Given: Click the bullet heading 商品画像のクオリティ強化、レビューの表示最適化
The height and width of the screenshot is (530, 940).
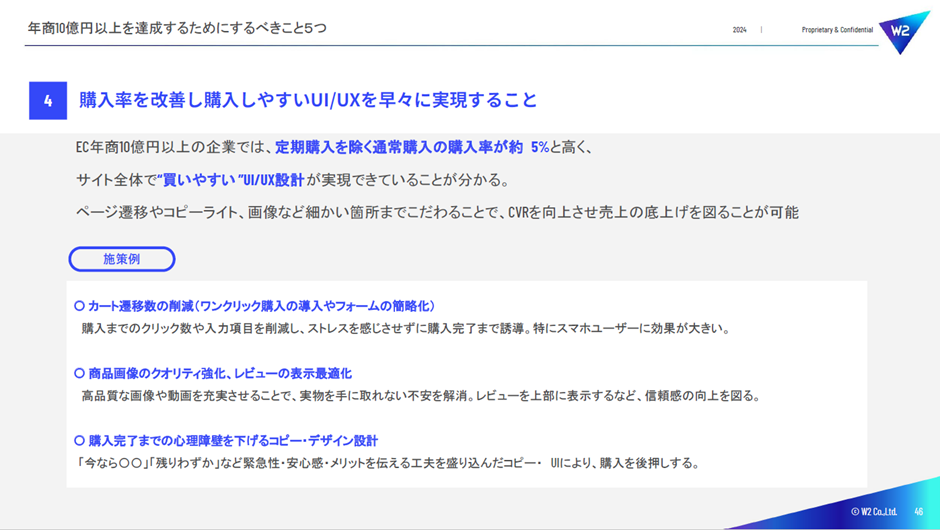Looking at the screenshot, I should pos(220,374).
